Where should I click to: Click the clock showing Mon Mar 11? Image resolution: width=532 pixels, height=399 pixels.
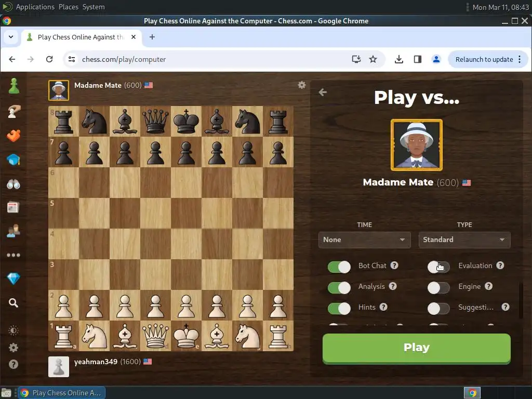pos(500,7)
